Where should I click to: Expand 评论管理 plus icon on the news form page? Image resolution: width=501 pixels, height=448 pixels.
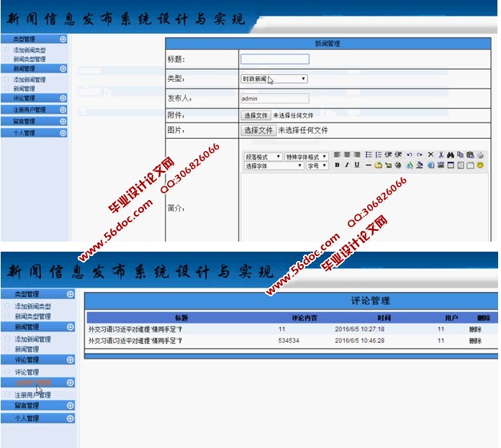pos(63,98)
